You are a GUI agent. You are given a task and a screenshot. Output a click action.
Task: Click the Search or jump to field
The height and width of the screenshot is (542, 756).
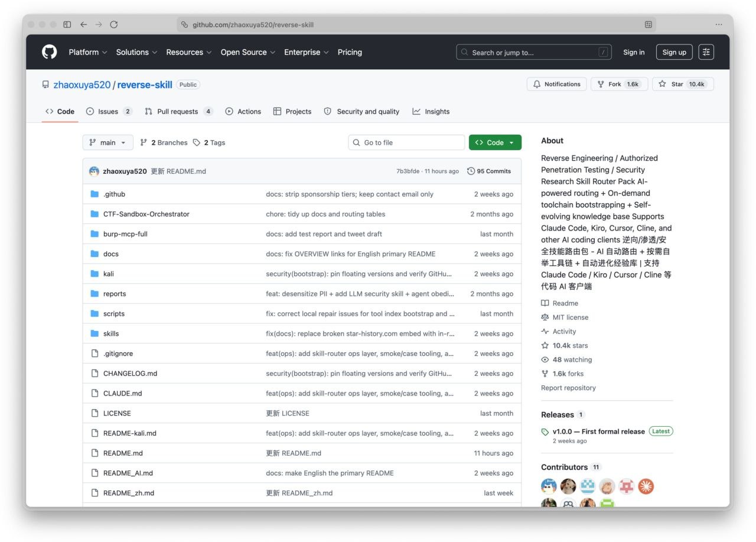click(x=534, y=52)
